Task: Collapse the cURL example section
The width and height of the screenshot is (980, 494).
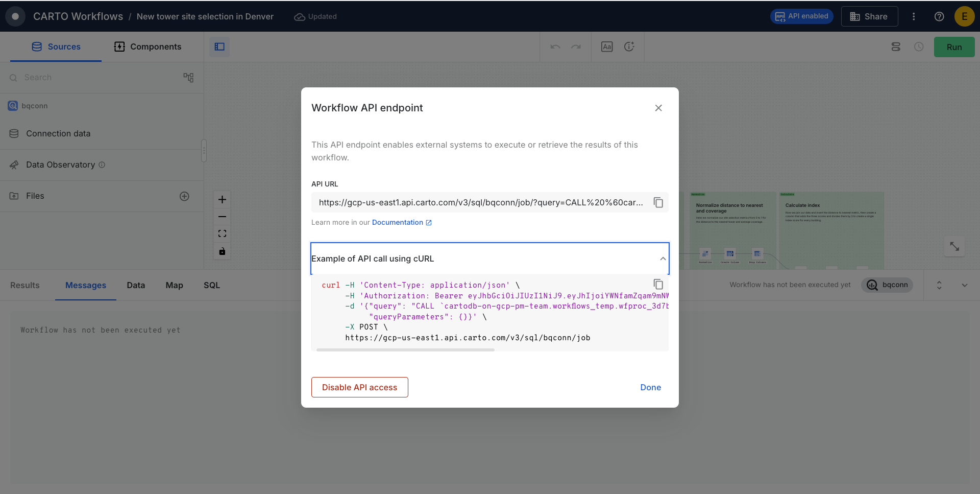Action: (x=663, y=258)
